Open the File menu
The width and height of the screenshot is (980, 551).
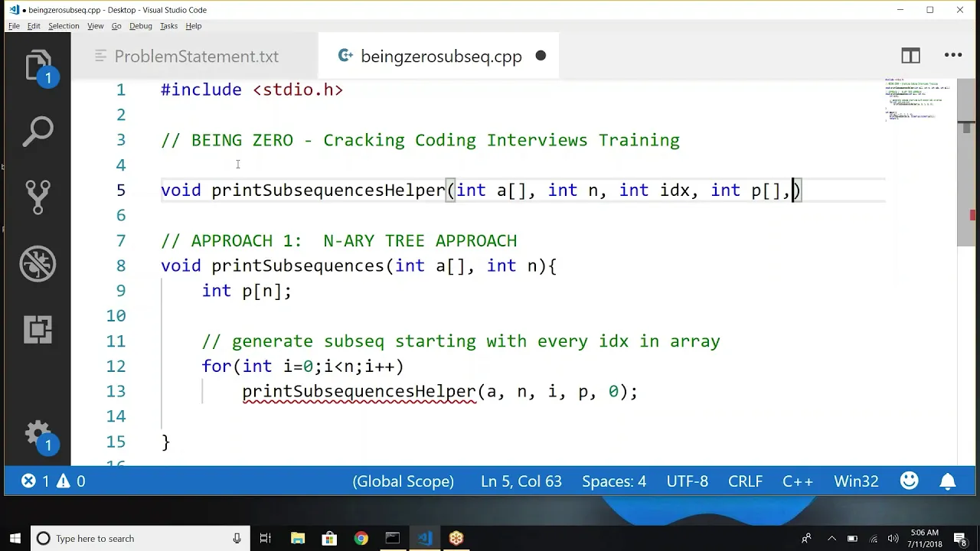pos(14,26)
